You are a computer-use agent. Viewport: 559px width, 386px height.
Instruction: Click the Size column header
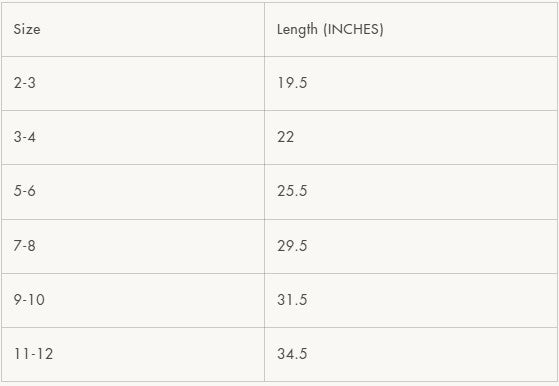[x=133, y=30]
